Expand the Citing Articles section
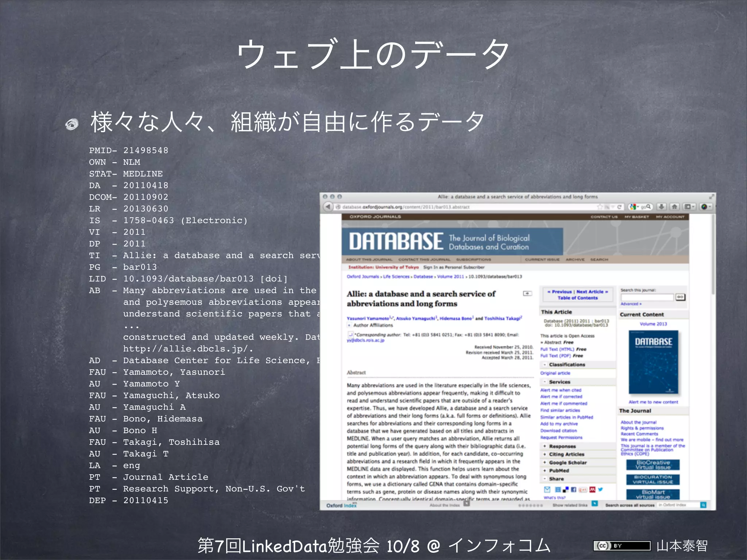Screen dimensions: 747x560 point(545,454)
